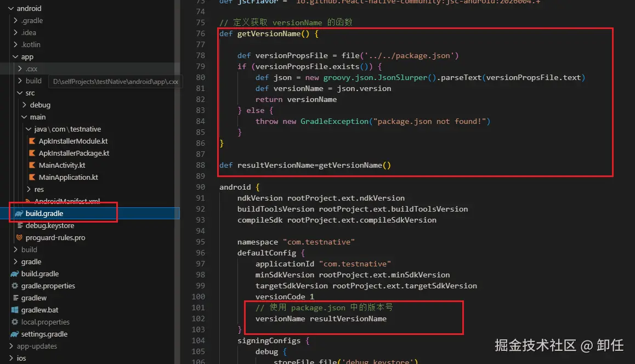This screenshot has width=635, height=364.
Task: Click file icon beside debug.keystore
Action: 20,225
